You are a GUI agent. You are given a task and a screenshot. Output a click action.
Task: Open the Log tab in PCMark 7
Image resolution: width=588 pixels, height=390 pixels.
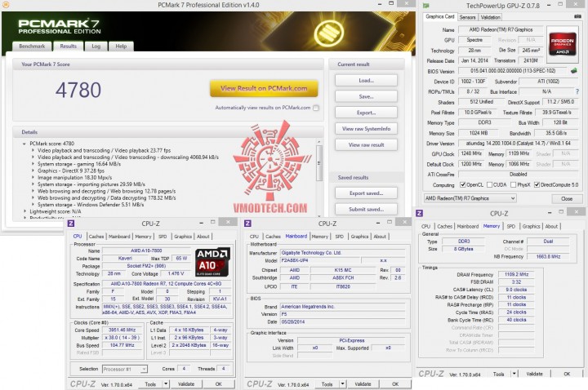point(96,46)
